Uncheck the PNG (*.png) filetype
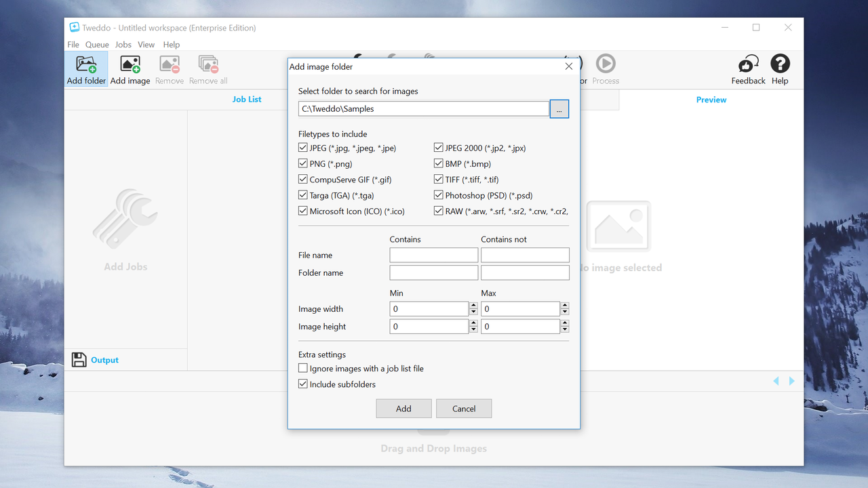 [303, 163]
